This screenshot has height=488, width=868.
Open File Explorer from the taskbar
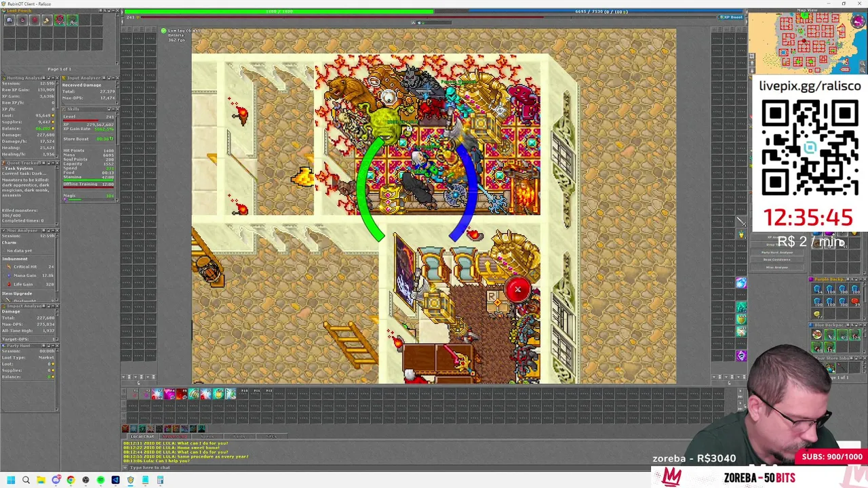pyautogui.click(x=41, y=480)
